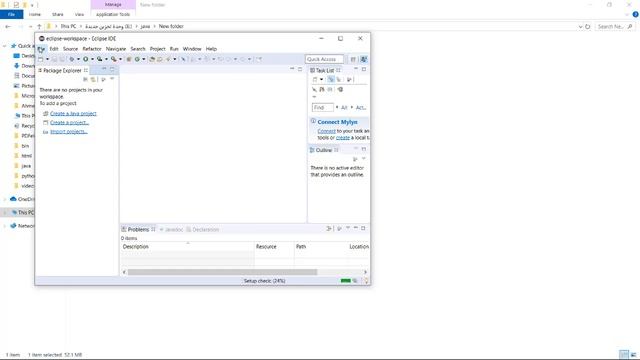Start the Debug tool in Eclipse toolbar
Image resolution: width=640 pixels, height=360 pixels.
pos(71,59)
